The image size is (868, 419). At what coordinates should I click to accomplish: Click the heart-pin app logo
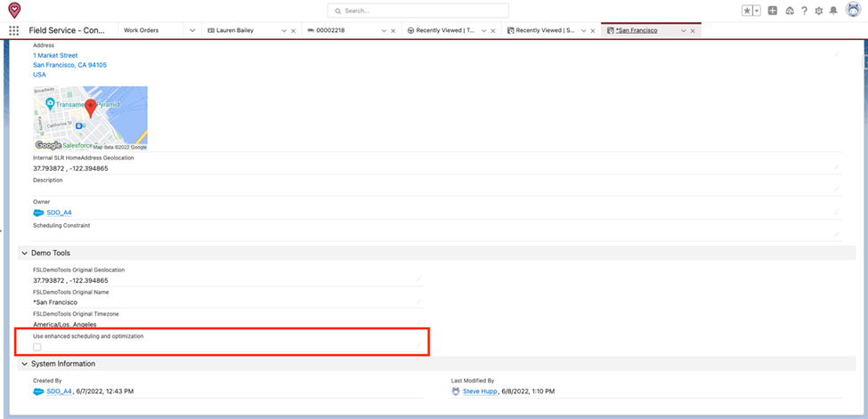(x=14, y=10)
